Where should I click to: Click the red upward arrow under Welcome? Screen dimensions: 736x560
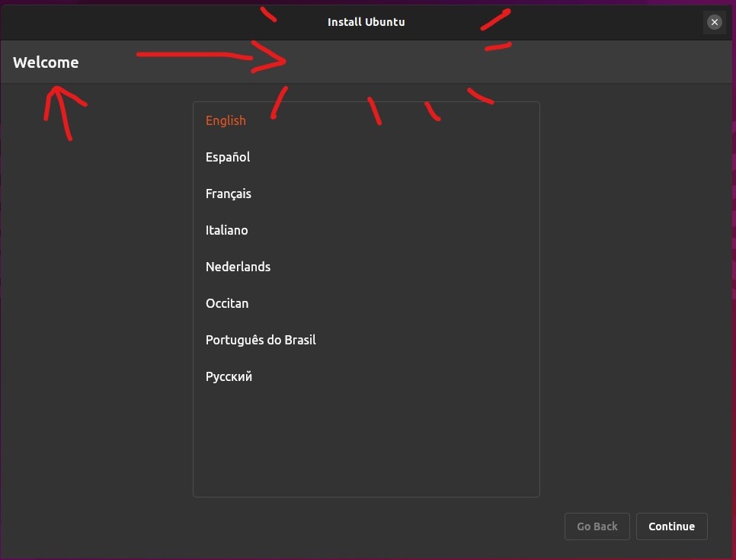point(62,110)
